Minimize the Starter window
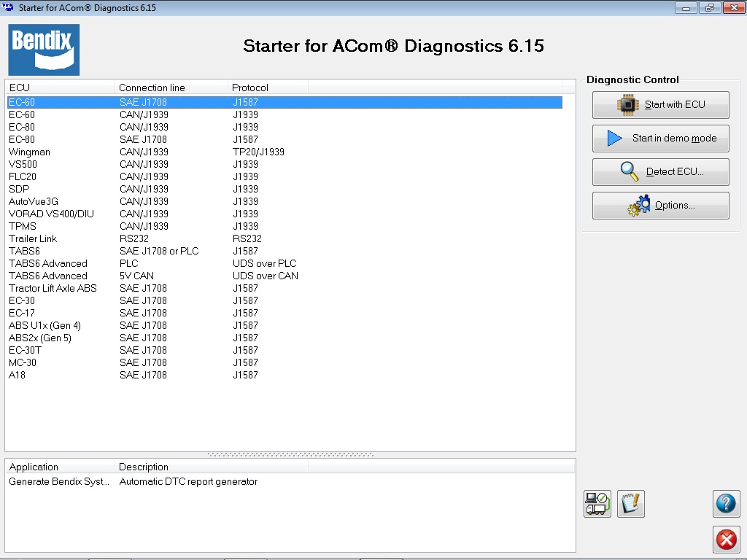Screen dimensions: 747x560 686,7
